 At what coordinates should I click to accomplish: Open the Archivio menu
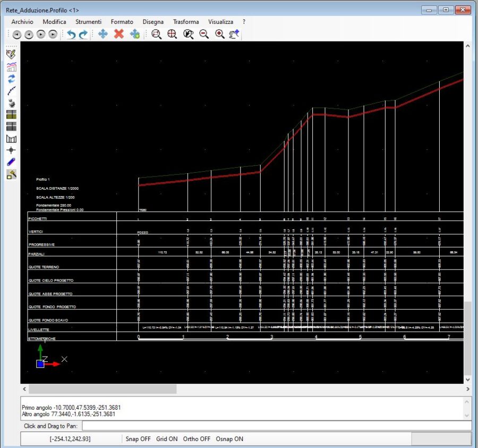pos(22,22)
